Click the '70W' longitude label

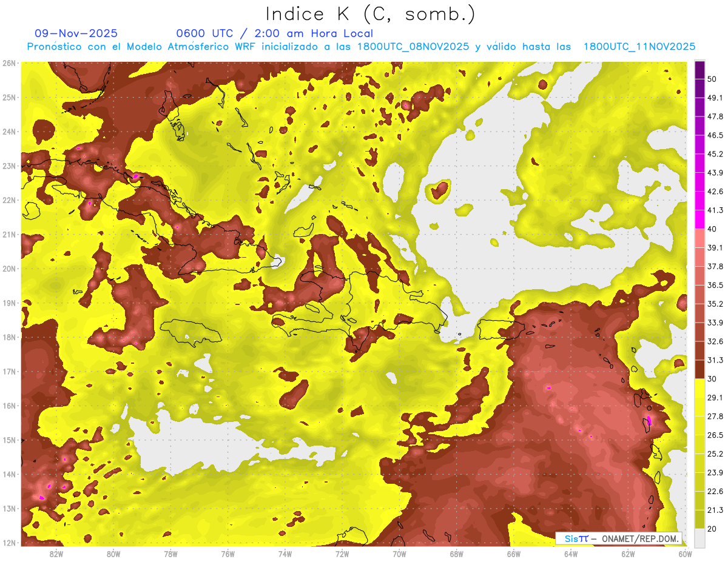(399, 554)
